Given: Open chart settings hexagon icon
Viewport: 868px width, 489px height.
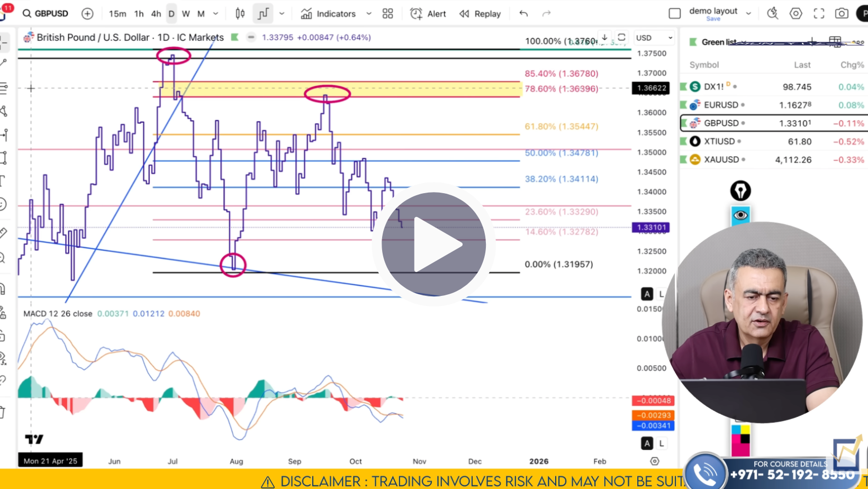Looking at the screenshot, I should coord(796,14).
